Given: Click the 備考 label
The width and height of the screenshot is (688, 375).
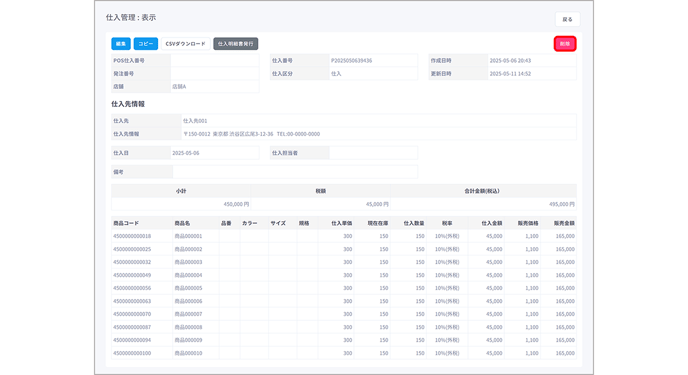Looking at the screenshot, I should pyautogui.click(x=118, y=172).
